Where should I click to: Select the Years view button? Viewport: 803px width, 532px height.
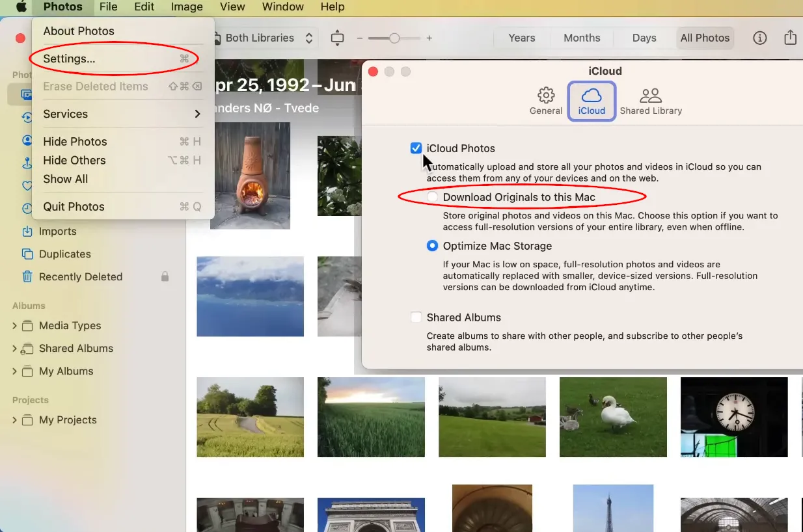pyautogui.click(x=521, y=38)
